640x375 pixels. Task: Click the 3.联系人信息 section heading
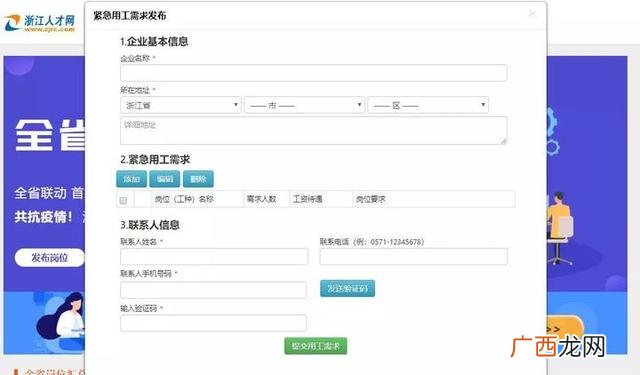click(x=150, y=225)
